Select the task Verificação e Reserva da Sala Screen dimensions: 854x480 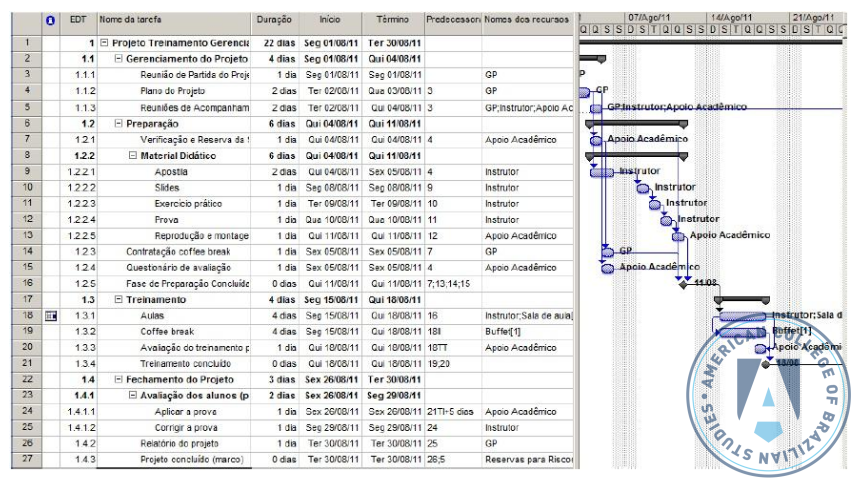click(194, 140)
